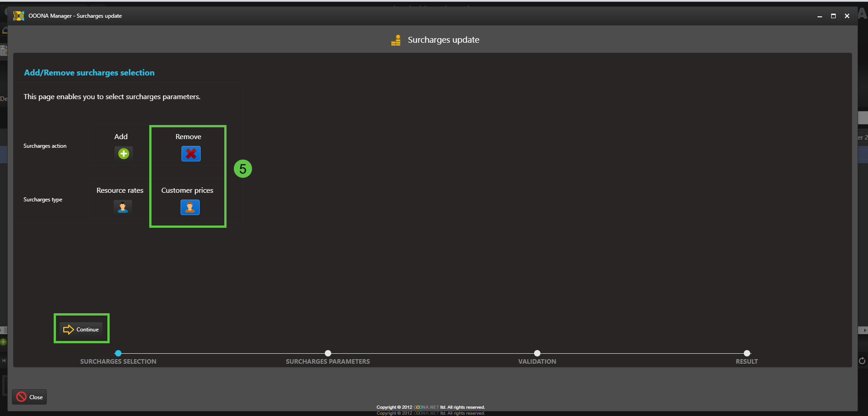Click the Surcharges Selection step dot
Screen dimensions: 868x416
point(118,353)
